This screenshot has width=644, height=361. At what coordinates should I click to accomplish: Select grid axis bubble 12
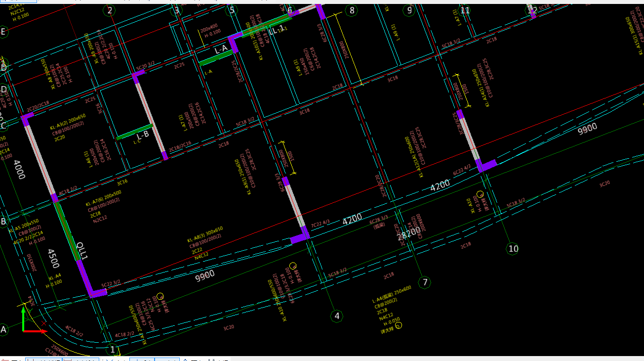point(532,10)
